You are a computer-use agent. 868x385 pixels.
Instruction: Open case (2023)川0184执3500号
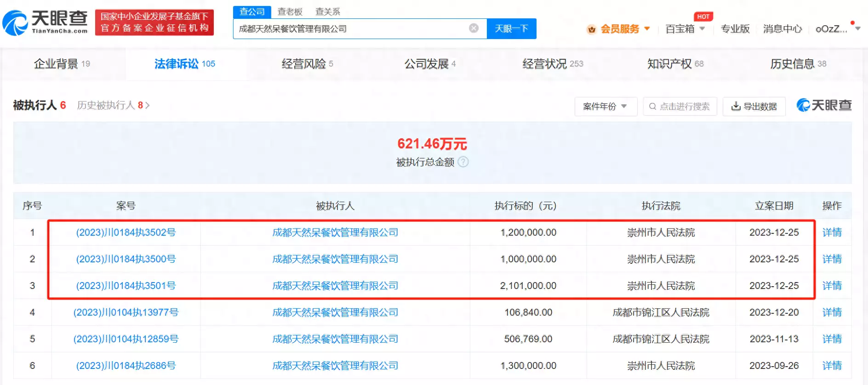click(x=126, y=259)
